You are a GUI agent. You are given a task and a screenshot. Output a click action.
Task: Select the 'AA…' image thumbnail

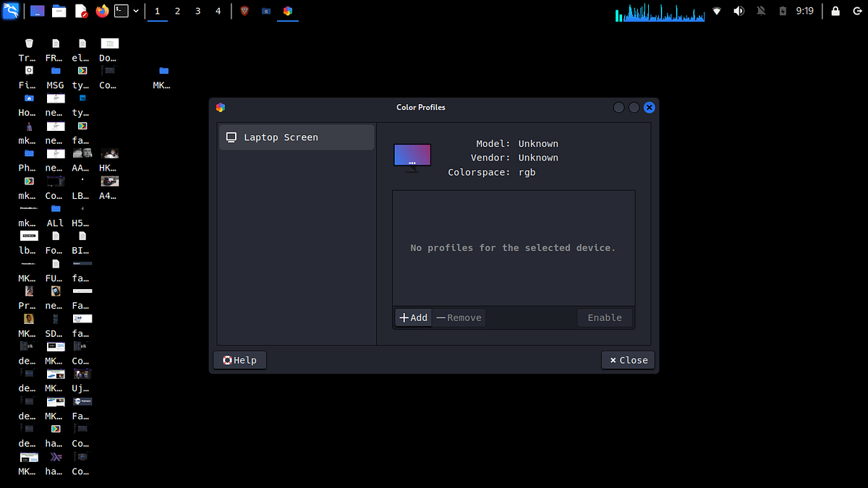(81, 160)
